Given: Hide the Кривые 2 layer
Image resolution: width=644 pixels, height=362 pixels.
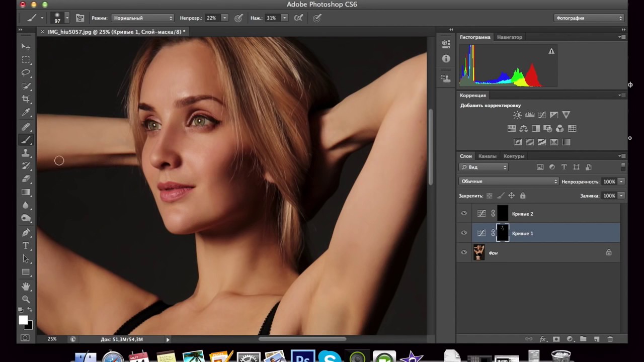Looking at the screenshot, I should pyautogui.click(x=464, y=214).
